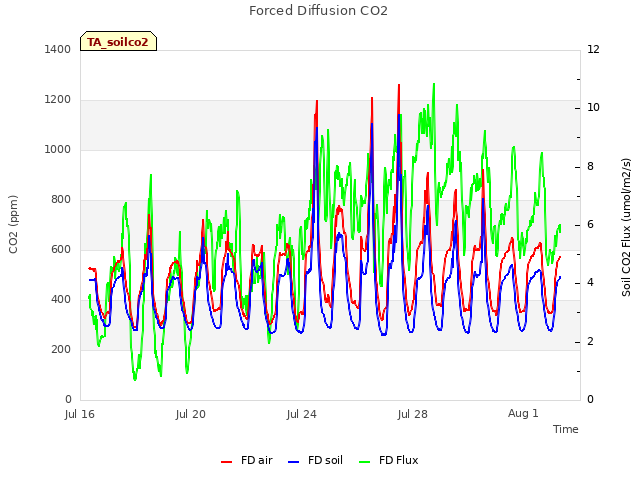Click the chart title Forced Diffusion CO2
The width and height of the screenshot is (640, 480).
pos(318,11)
